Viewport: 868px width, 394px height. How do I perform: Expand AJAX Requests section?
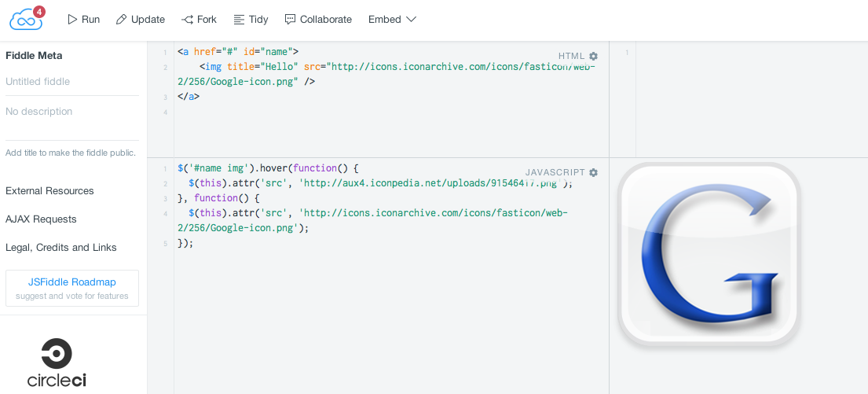[x=41, y=219]
